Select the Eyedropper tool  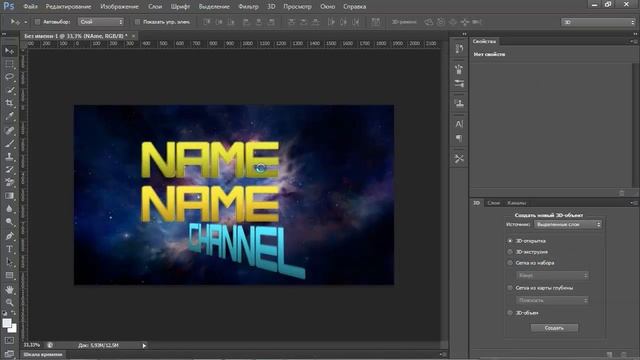tap(10, 116)
